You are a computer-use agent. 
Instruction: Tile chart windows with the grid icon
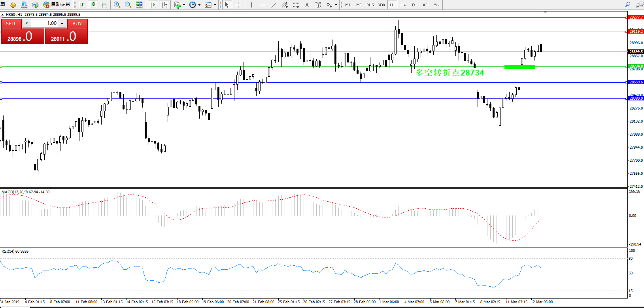[139, 5]
